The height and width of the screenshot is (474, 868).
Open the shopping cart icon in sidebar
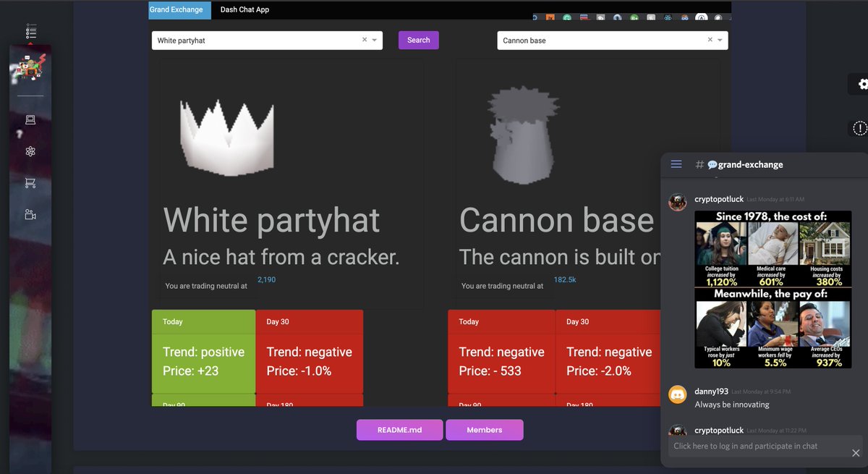coord(30,183)
